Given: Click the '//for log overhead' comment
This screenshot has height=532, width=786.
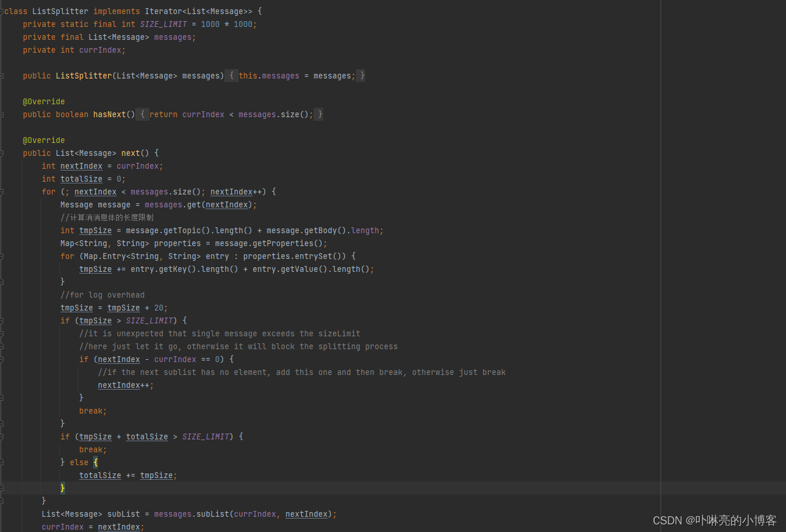Looking at the screenshot, I should pos(103,295).
